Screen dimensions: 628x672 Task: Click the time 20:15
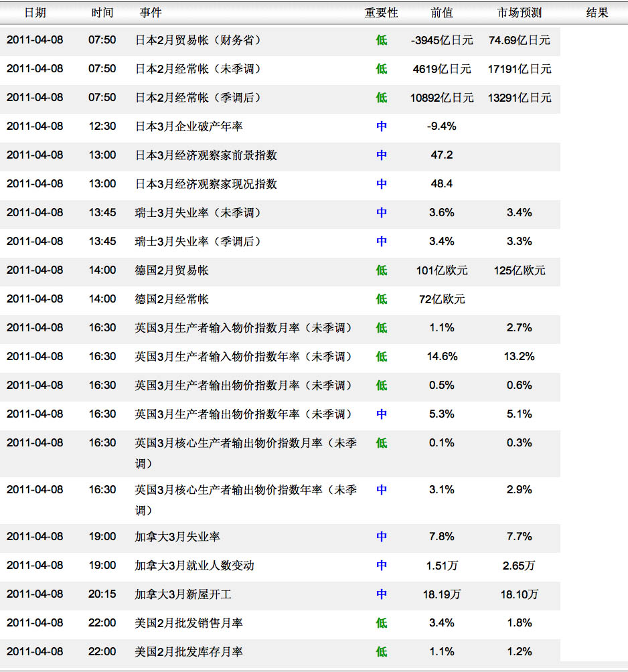point(102,594)
